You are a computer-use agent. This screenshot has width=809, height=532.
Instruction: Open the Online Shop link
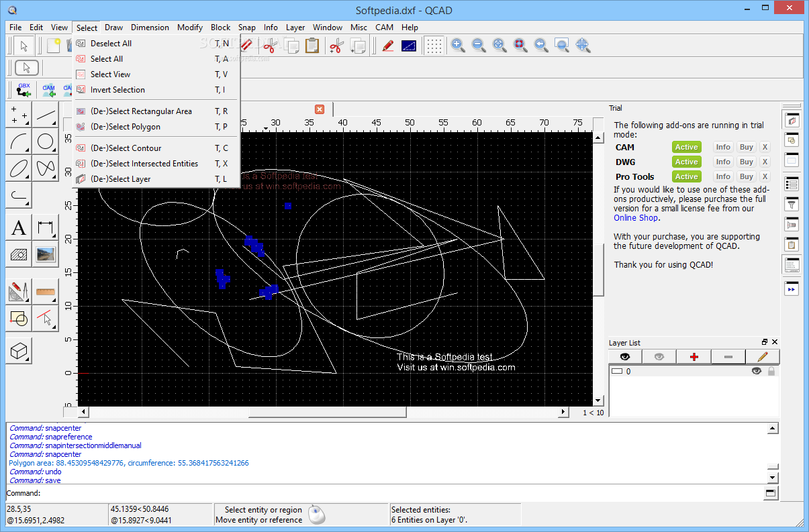point(635,217)
